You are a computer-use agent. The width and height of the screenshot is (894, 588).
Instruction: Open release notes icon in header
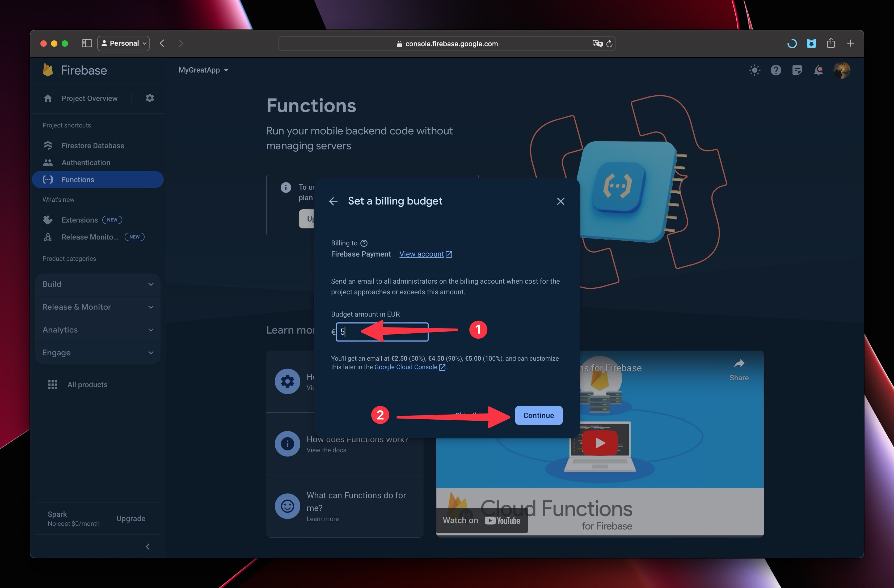797,70
